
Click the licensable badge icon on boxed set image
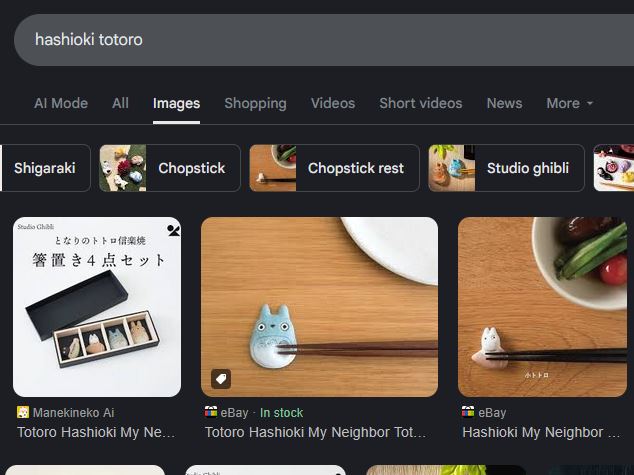coord(173,230)
